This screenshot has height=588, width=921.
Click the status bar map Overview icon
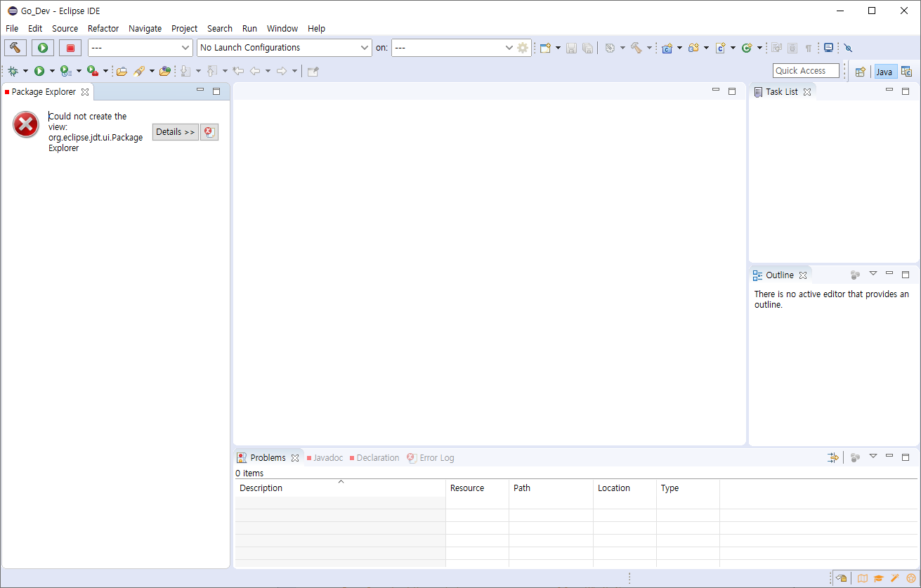point(863,578)
